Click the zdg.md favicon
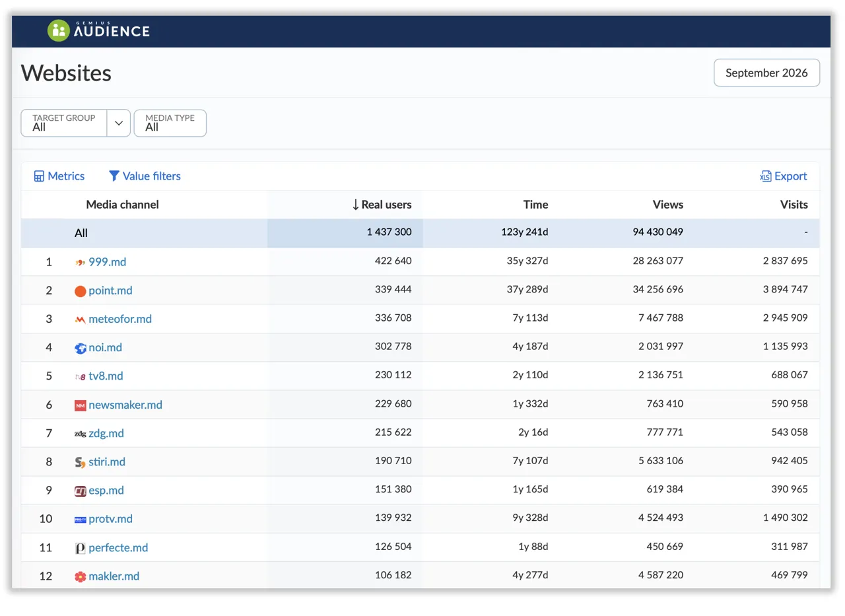The height and width of the screenshot is (616, 845). pyautogui.click(x=80, y=434)
